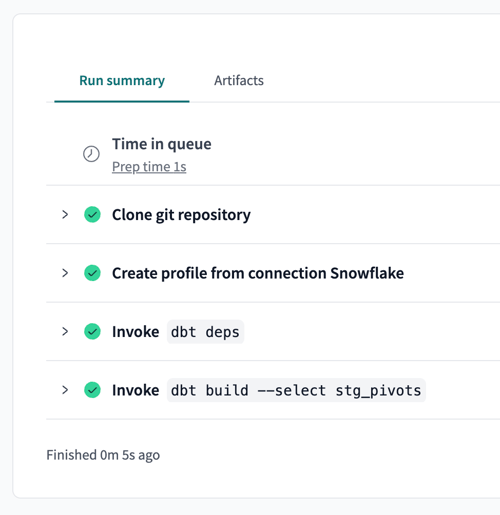Viewport: 500px width, 515px height.
Task: Expand the dbt build --select stg_pivots step chevron
Action: [65, 390]
